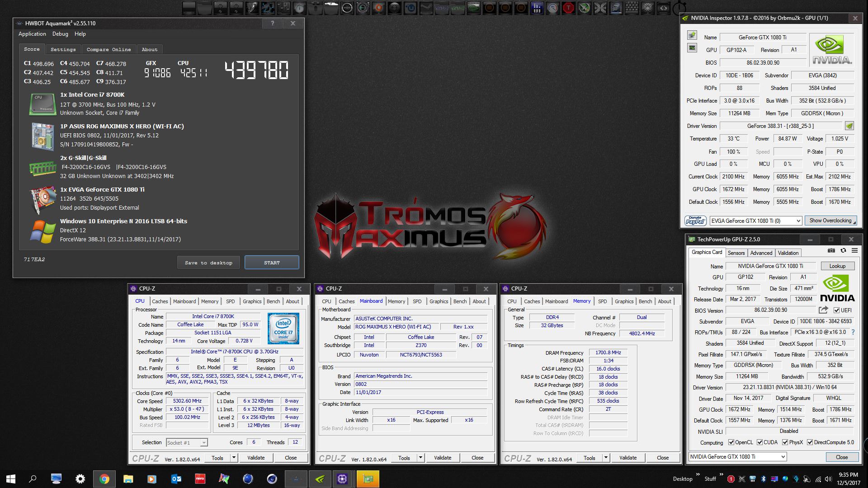Switch to the Sensors tab in GPU-Z
Screen dimensions: 868x488
click(736, 253)
